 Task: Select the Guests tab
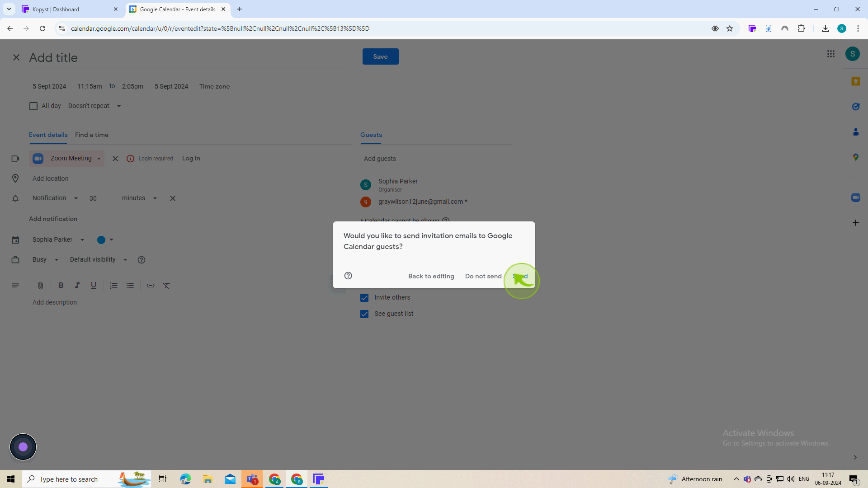coord(371,135)
